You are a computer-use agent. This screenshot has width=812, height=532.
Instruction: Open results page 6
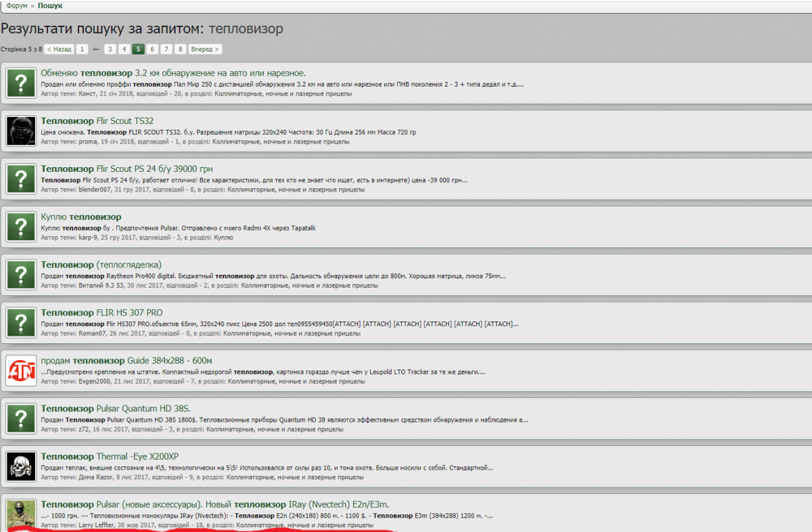tap(152, 49)
